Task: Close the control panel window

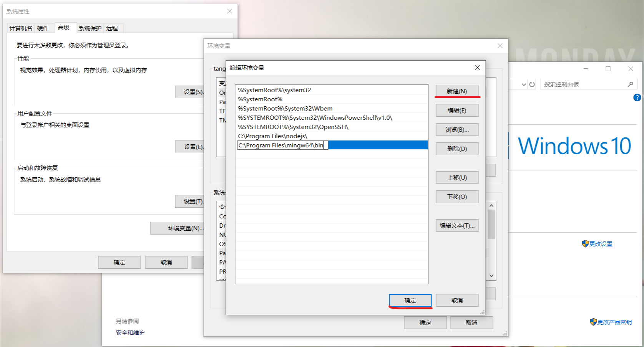Action: point(631,69)
